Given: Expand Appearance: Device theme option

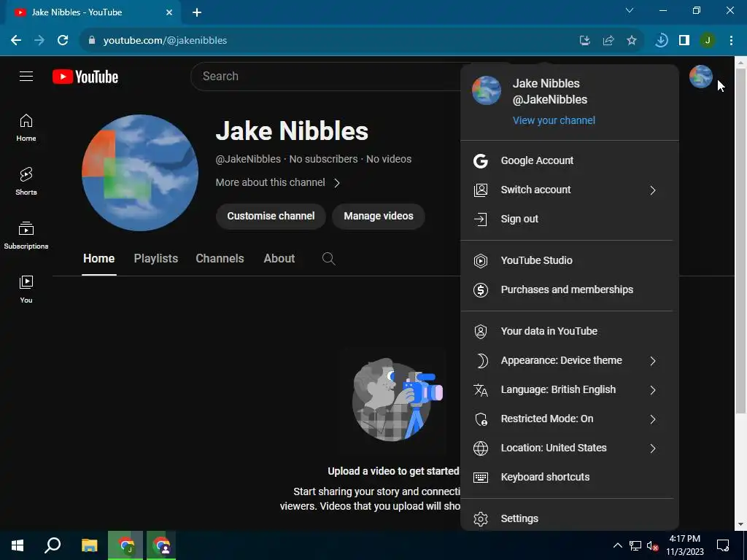Looking at the screenshot, I should pos(569,360).
